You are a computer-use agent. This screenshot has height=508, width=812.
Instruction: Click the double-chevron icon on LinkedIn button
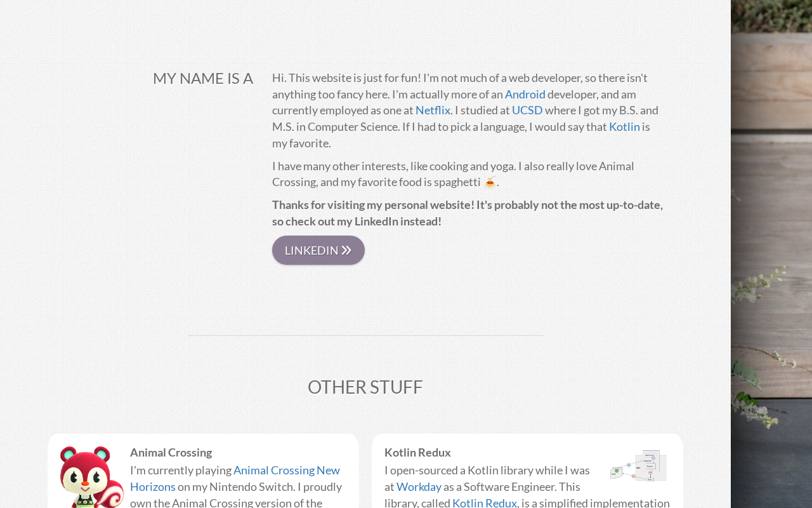(346, 250)
